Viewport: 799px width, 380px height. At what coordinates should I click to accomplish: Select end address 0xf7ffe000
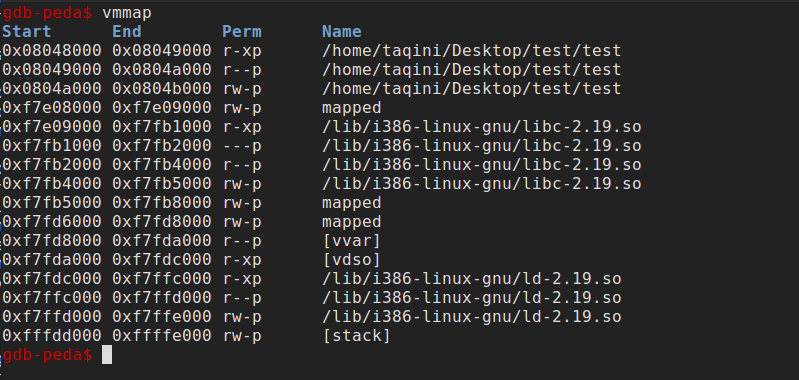pos(162,317)
